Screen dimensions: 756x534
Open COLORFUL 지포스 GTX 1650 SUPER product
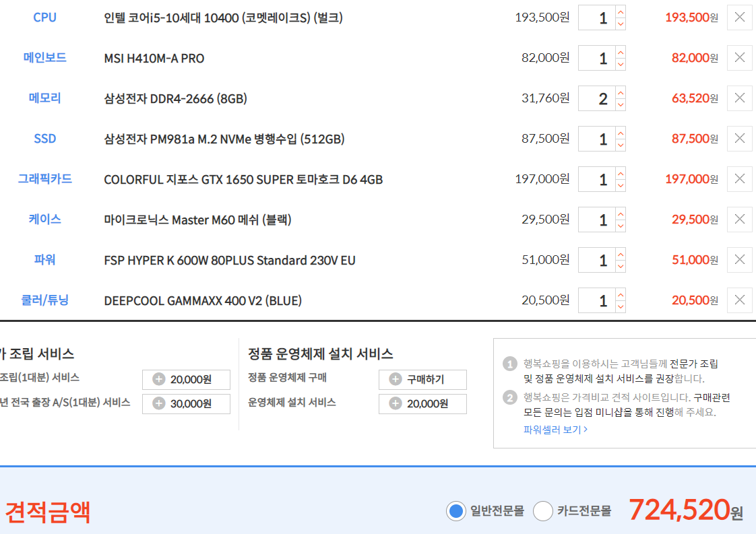(x=243, y=180)
